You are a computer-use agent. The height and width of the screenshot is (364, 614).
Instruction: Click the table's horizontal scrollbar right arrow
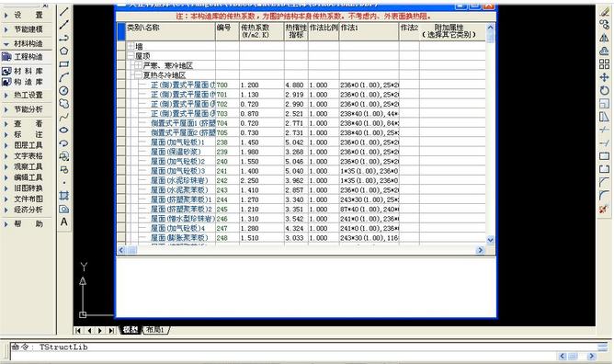click(480, 250)
